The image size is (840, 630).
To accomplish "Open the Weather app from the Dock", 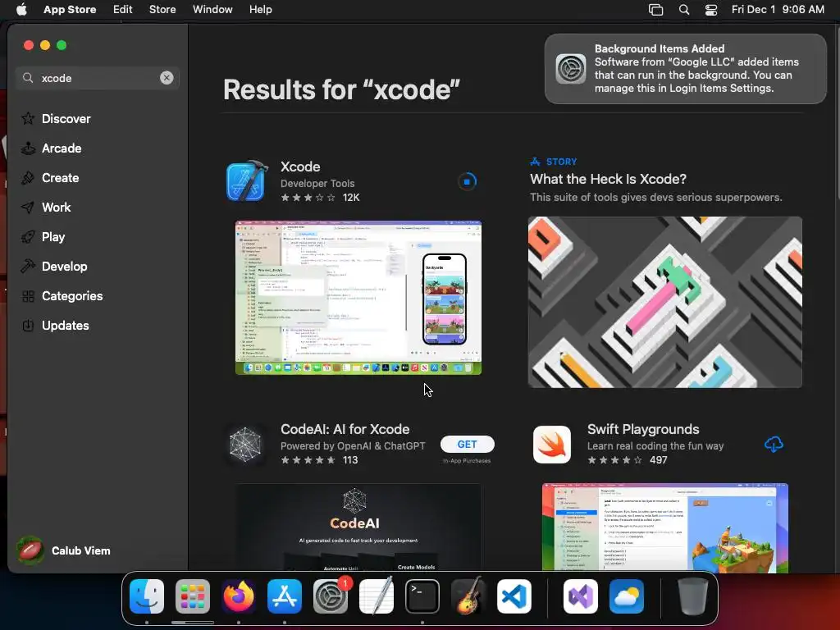I will click(x=627, y=596).
